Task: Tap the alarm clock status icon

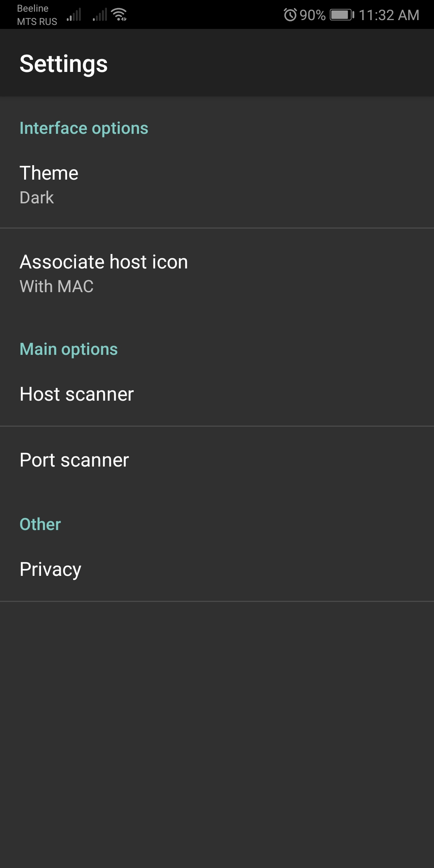Action: tap(290, 15)
